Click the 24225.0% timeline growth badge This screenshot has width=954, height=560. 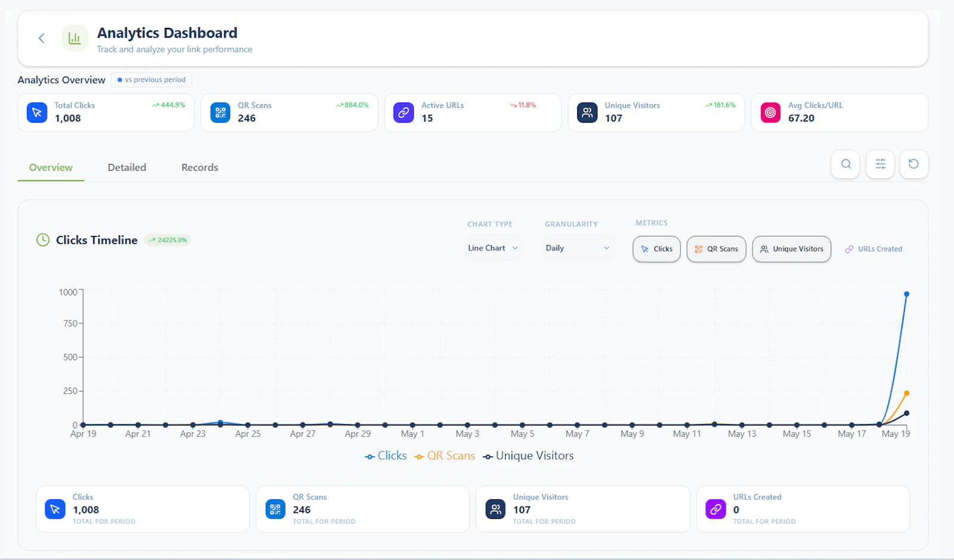coord(168,240)
